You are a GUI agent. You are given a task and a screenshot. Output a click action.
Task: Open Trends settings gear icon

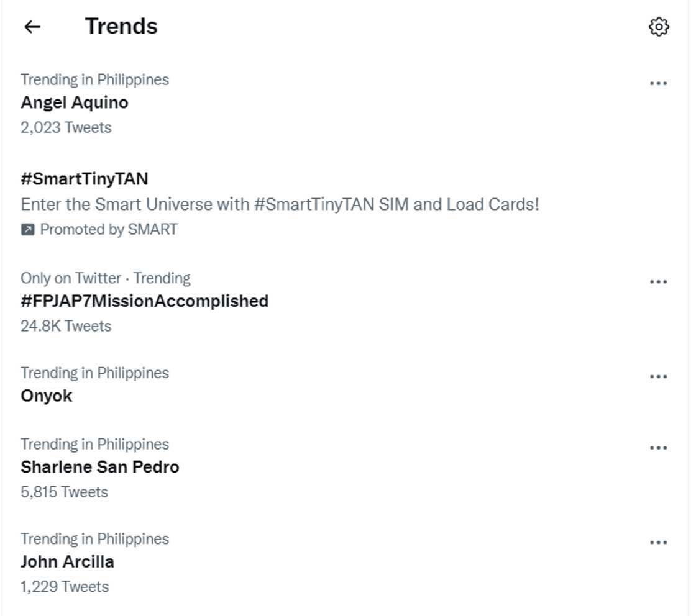tap(659, 27)
